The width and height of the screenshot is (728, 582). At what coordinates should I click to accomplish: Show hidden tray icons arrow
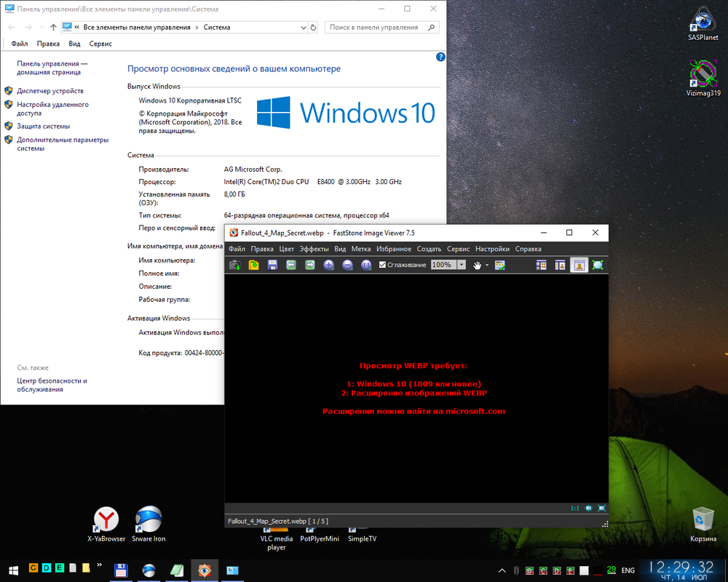[x=502, y=570]
